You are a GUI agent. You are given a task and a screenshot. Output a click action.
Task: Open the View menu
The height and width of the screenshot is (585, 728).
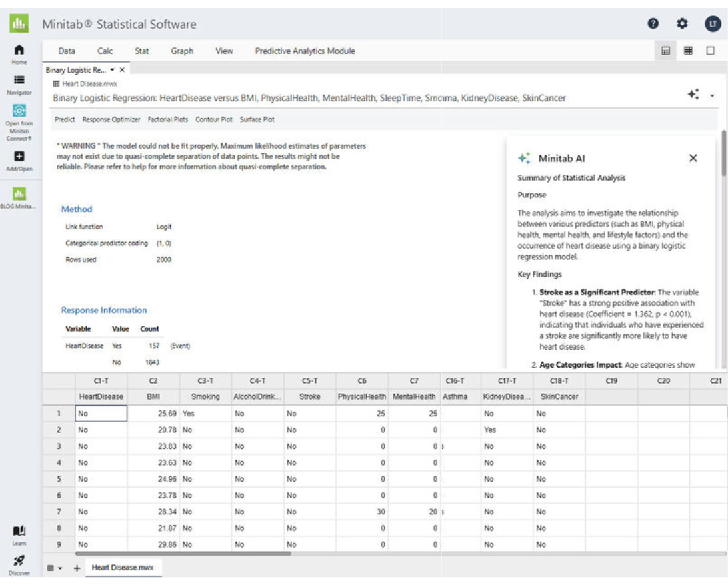[224, 51]
